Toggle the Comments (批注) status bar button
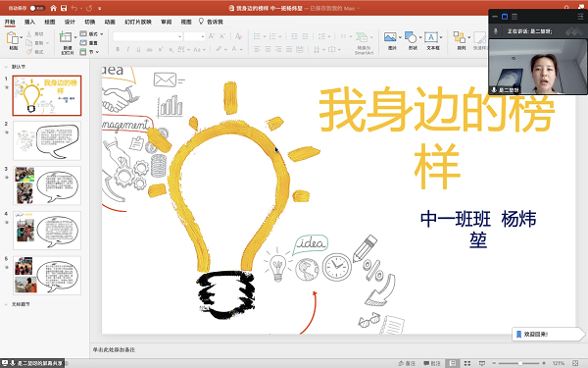Screen dimensions: 588x368 (432, 363)
